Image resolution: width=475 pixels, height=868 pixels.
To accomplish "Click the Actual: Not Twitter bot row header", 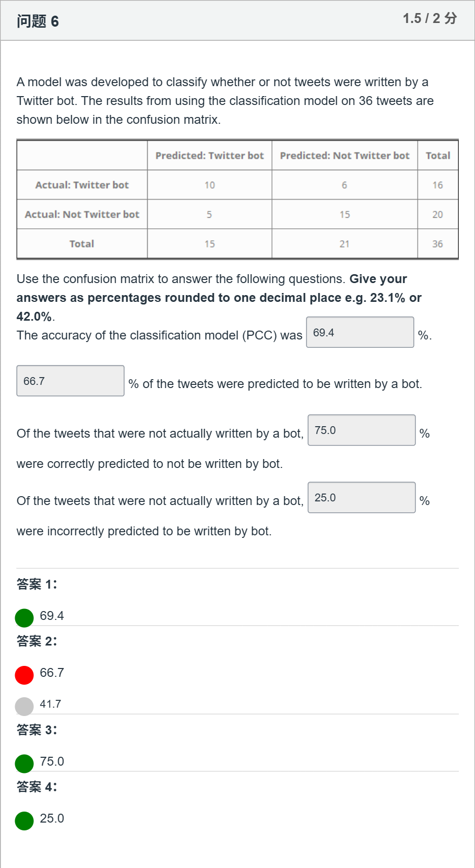I will [x=82, y=214].
